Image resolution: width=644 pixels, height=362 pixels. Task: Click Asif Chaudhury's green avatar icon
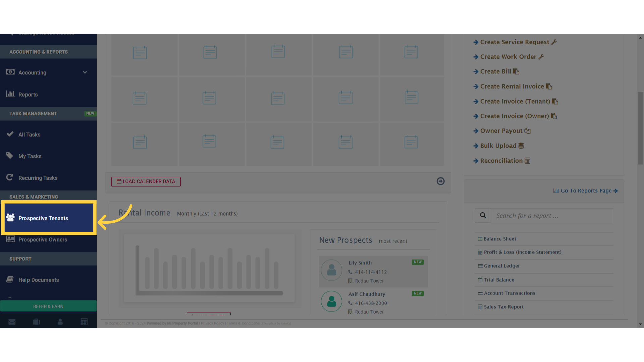coord(331,301)
